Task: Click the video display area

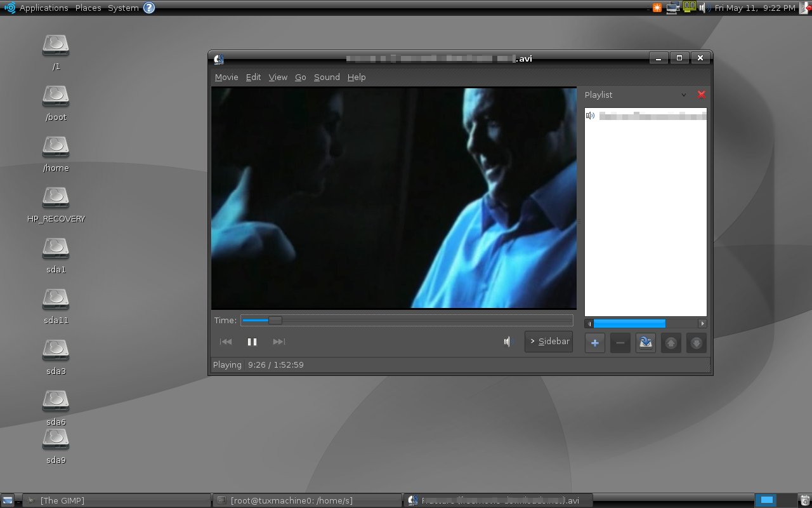Action: point(394,198)
